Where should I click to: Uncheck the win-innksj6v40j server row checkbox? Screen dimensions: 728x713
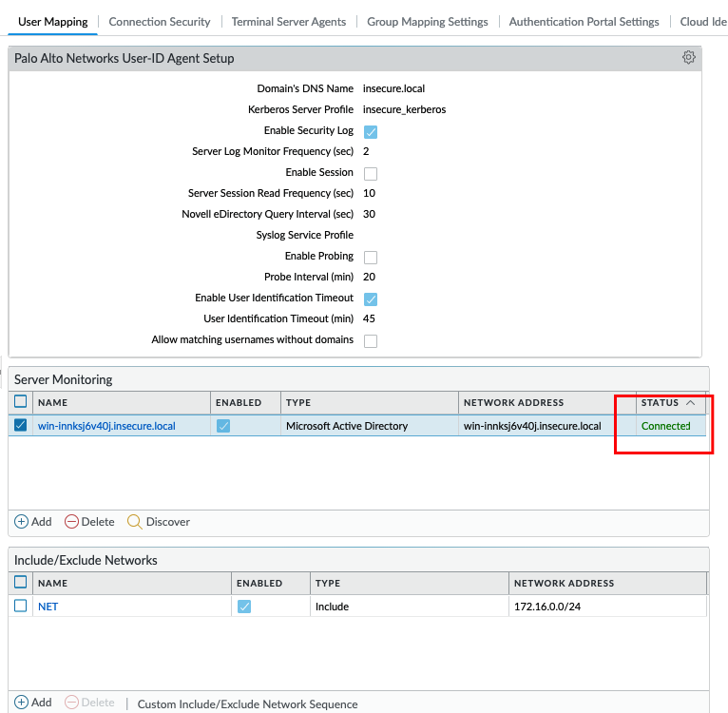pos(21,426)
